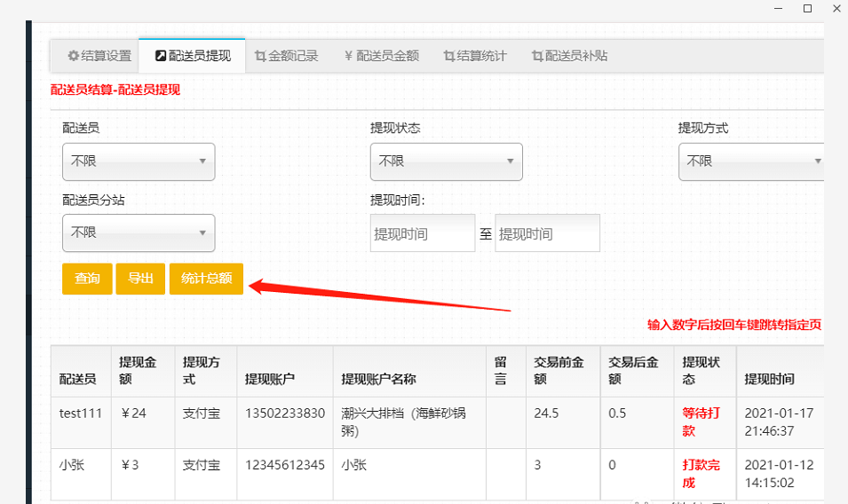Expand the 提现方式 dropdown
This screenshot has height=504, width=848.
click(751, 161)
